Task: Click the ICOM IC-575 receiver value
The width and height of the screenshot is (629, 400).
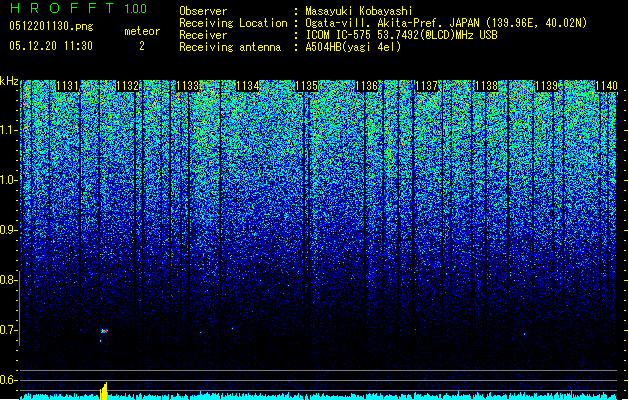Action: click(x=401, y=35)
